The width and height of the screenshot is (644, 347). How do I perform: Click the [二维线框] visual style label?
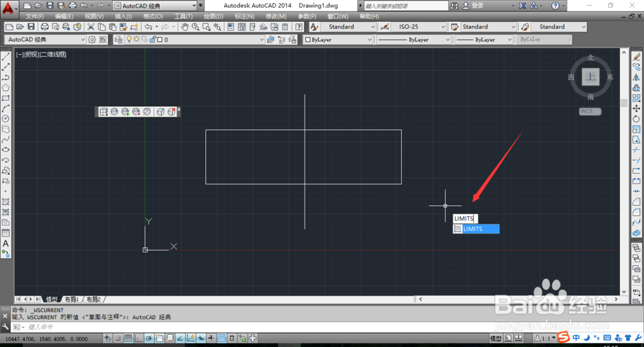[x=53, y=54]
